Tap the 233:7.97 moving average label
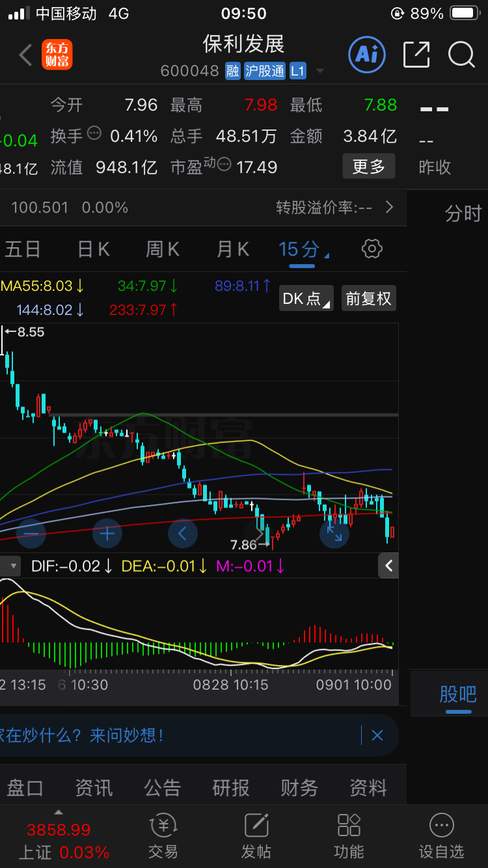This screenshot has height=868, width=488. (144, 310)
